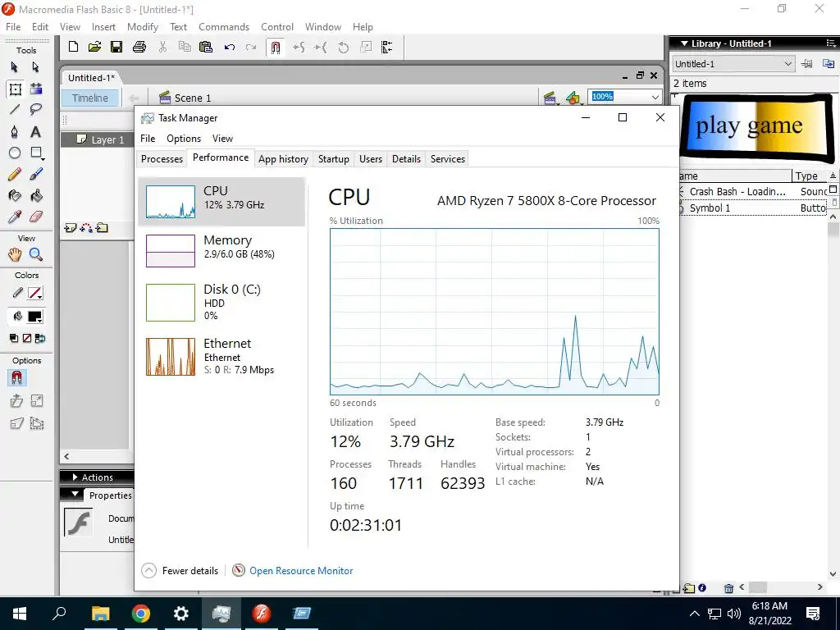Click the stroke color swatch

point(35,293)
